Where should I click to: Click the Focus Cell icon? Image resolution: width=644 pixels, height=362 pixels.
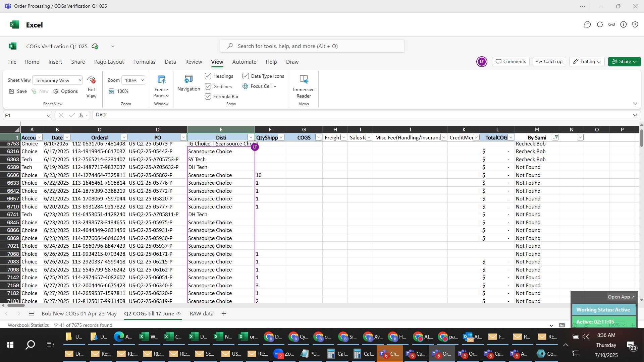pos(245,86)
